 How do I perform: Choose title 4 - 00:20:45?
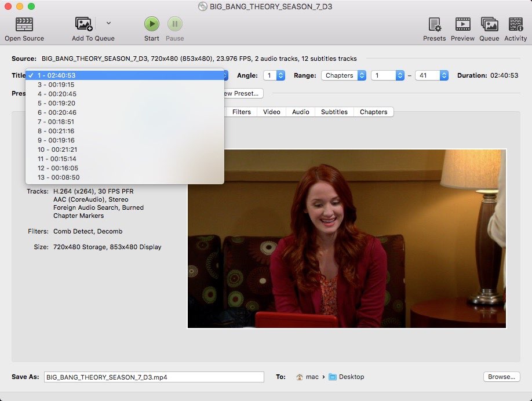coord(125,94)
